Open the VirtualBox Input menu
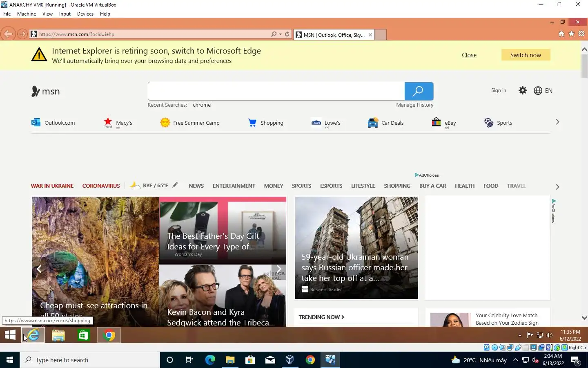The height and width of the screenshot is (368, 588). 65,13
